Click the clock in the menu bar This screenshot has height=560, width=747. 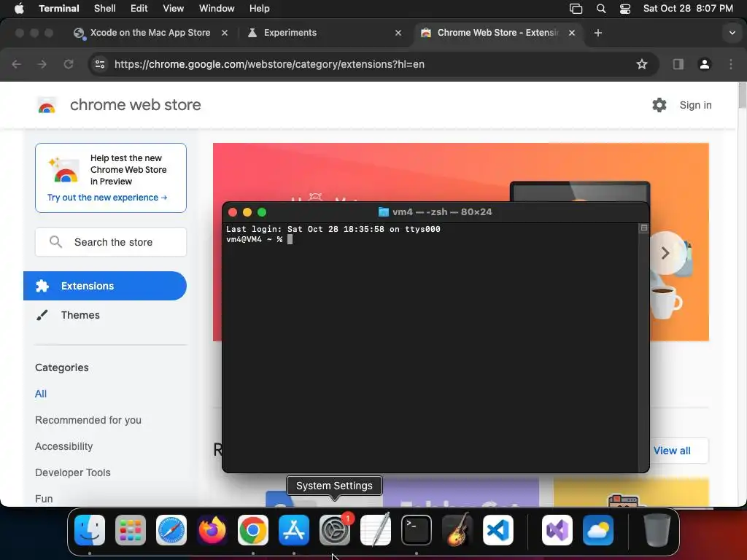click(688, 9)
